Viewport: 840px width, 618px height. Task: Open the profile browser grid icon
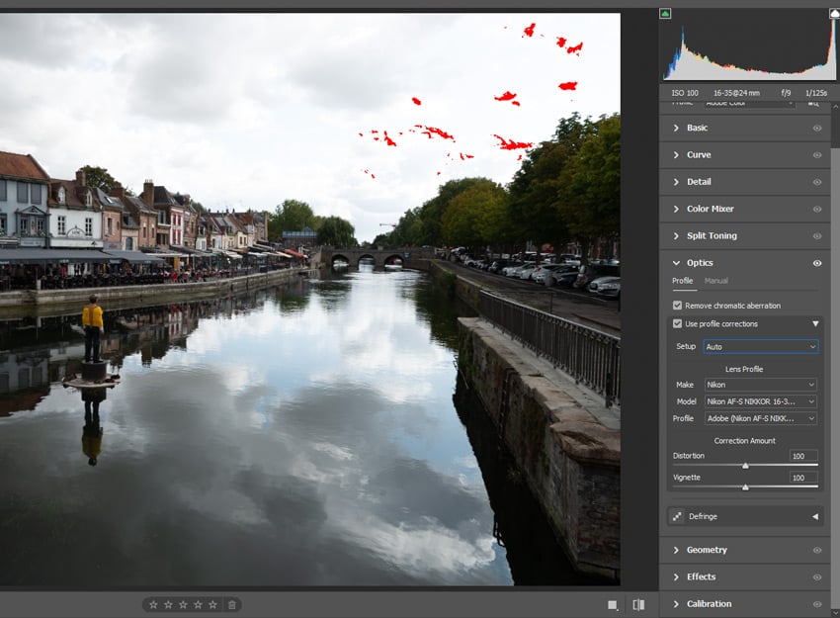(813, 103)
